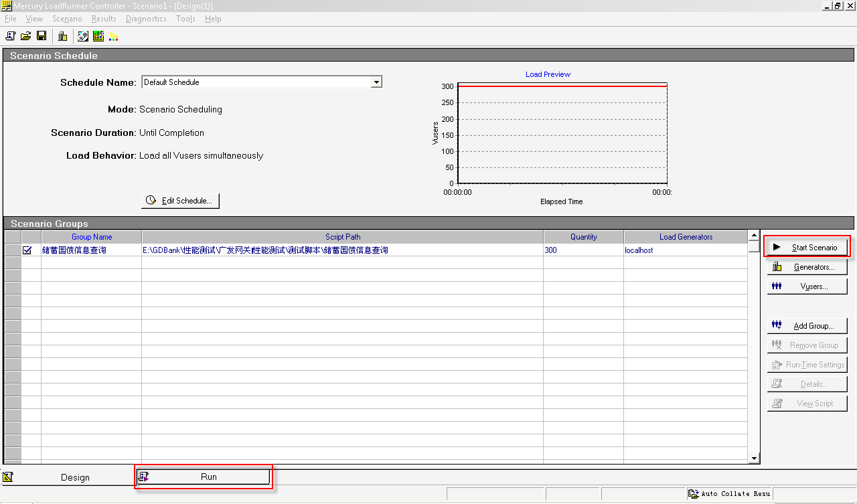The height and width of the screenshot is (504, 857).
Task: Open the Generators dialog button
Action: tap(807, 267)
